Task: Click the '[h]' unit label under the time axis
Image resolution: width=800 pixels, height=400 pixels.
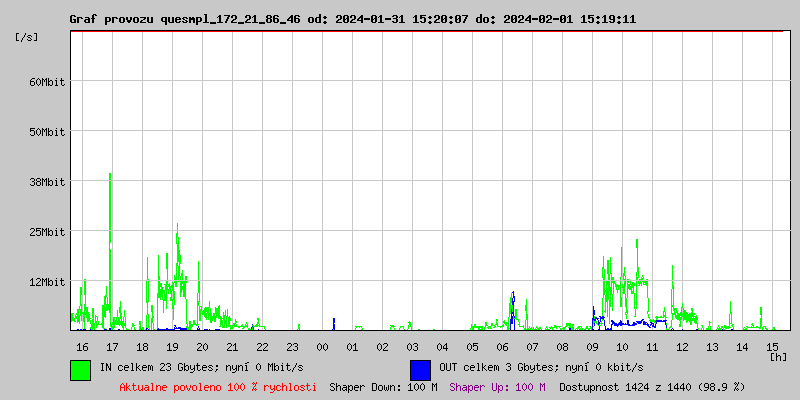Action: 778,356
